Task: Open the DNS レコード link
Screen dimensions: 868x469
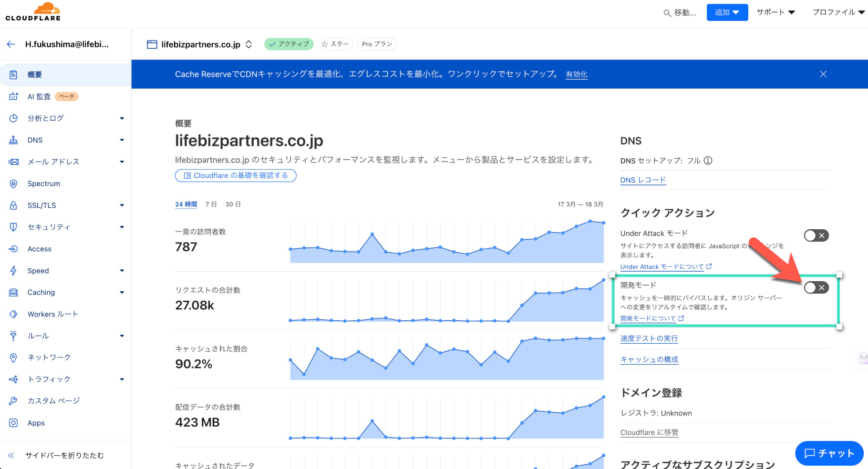Action: 643,180
